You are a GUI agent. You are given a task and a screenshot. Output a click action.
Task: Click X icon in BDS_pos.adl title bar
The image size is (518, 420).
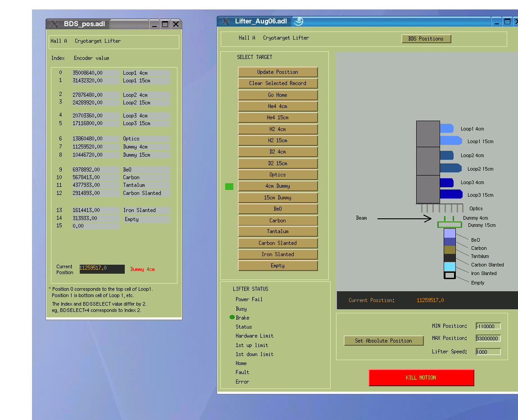pyautogui.click(x=55, y=24)
